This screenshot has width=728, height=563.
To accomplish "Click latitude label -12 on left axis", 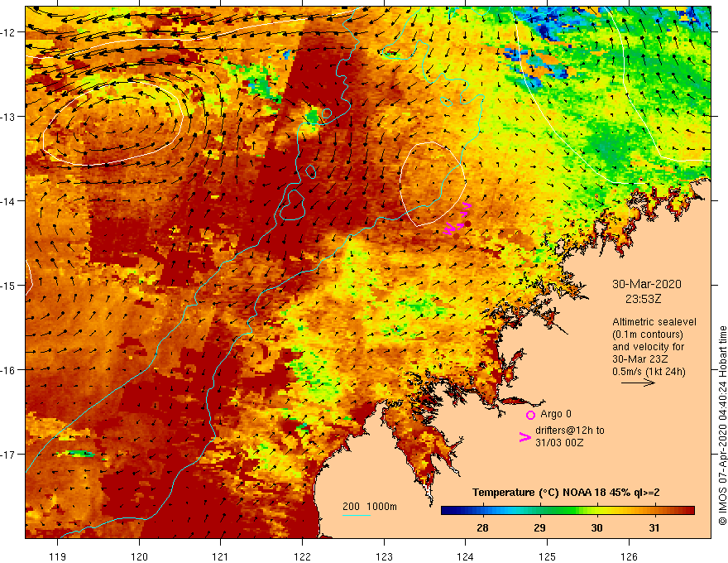I will click(x=7, y=32).
